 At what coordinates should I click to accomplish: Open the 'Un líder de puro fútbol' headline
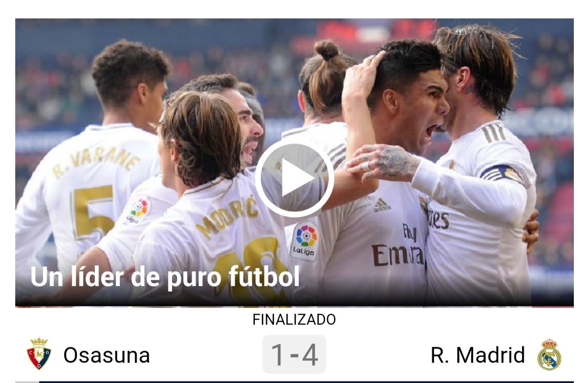click(165, 277)
